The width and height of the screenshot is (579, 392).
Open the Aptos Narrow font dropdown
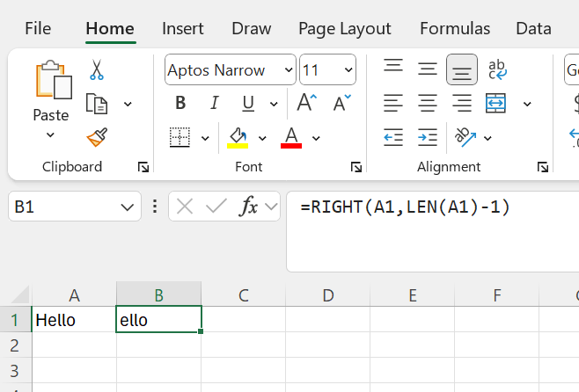pyautogui.click(x=289, y=69)
